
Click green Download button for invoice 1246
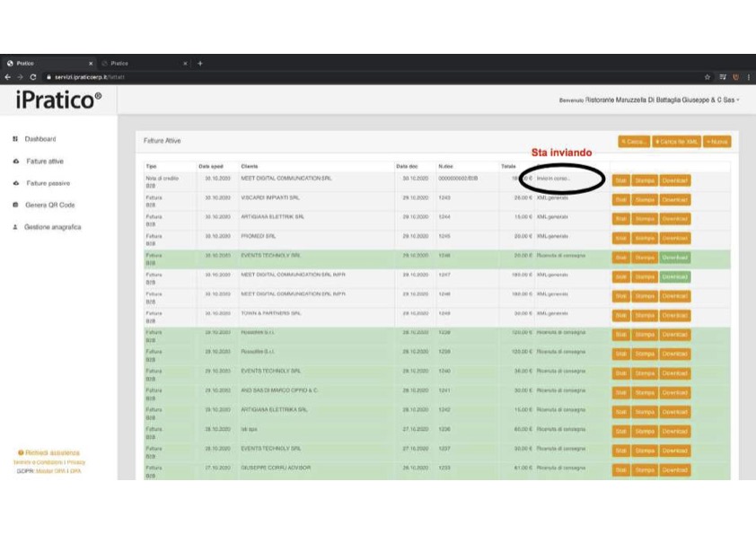click(x=675, y=257)
